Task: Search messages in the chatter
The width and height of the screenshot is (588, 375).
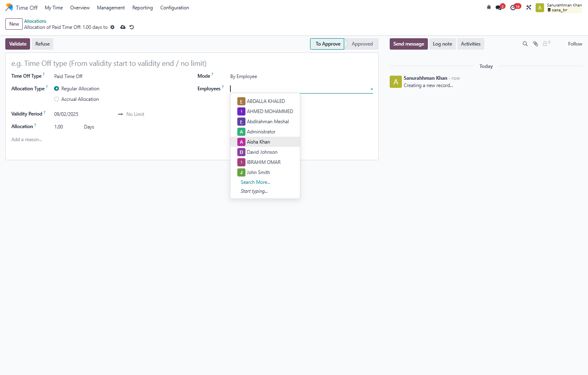Action: click(x=525, y=44)
